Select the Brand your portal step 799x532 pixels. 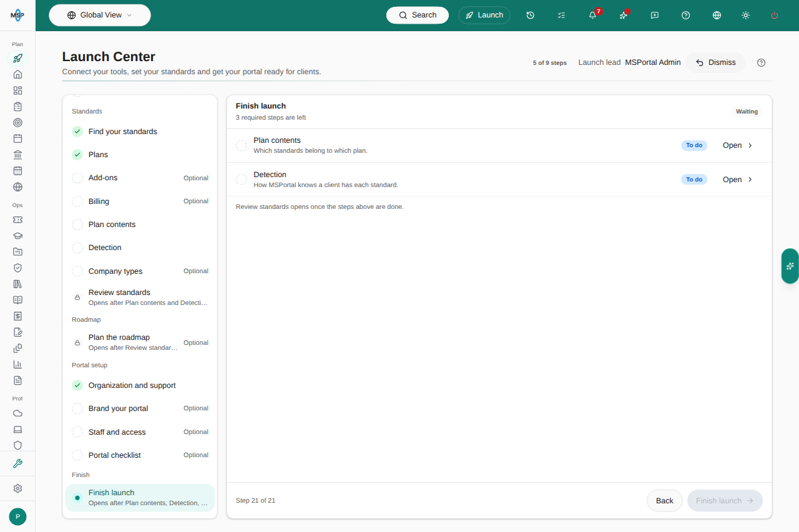tap(140, 409)
